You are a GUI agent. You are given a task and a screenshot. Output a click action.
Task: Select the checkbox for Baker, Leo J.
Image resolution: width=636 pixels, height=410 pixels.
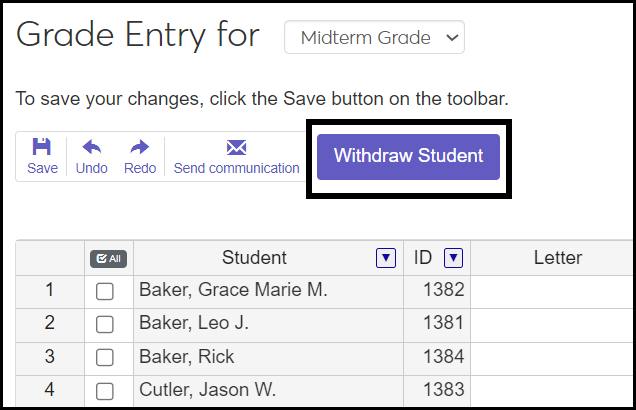(105, 325)
